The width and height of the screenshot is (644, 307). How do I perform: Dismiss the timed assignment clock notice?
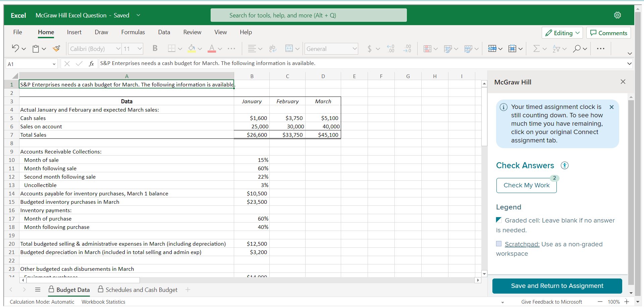[x=611, y=107]
